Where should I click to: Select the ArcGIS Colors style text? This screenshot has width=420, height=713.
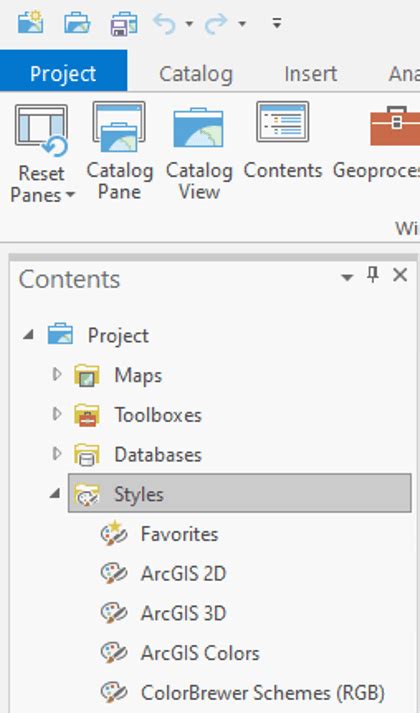(200, 653)
